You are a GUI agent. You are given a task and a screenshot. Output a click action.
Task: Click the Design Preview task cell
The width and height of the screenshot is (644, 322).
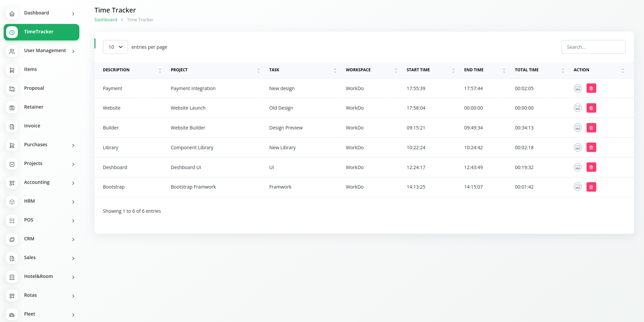click(286, 128)
